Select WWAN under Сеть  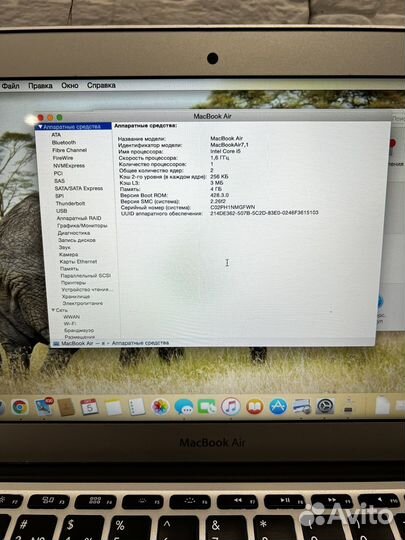point(72,317)
